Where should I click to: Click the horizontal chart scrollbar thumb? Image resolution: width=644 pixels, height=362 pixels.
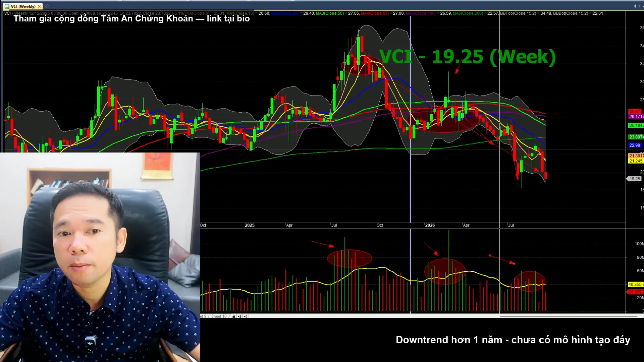point(568,316)
